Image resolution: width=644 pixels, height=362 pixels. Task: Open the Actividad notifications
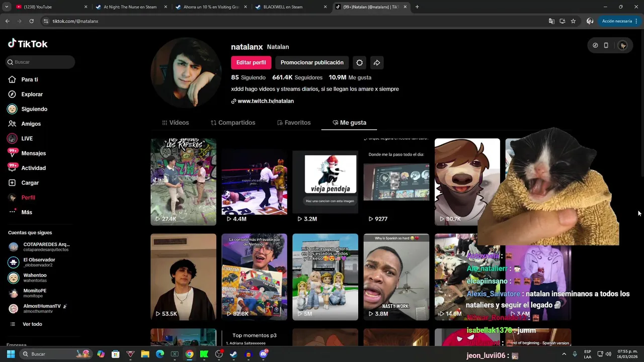pos(27,168)
